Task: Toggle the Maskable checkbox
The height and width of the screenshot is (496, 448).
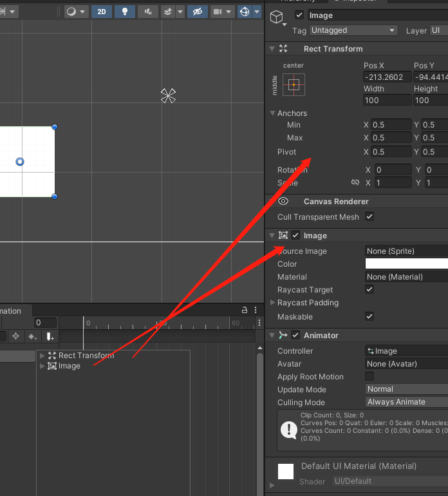Action: tap(369, 316)
